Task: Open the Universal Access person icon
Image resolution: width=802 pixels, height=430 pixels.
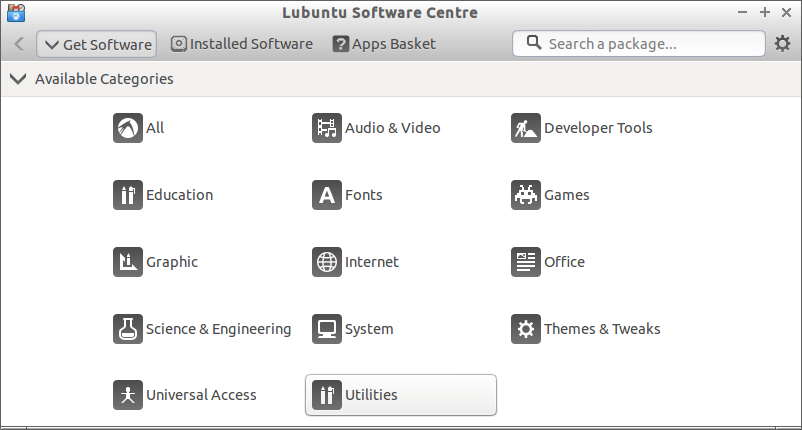Action: (128, 395)
